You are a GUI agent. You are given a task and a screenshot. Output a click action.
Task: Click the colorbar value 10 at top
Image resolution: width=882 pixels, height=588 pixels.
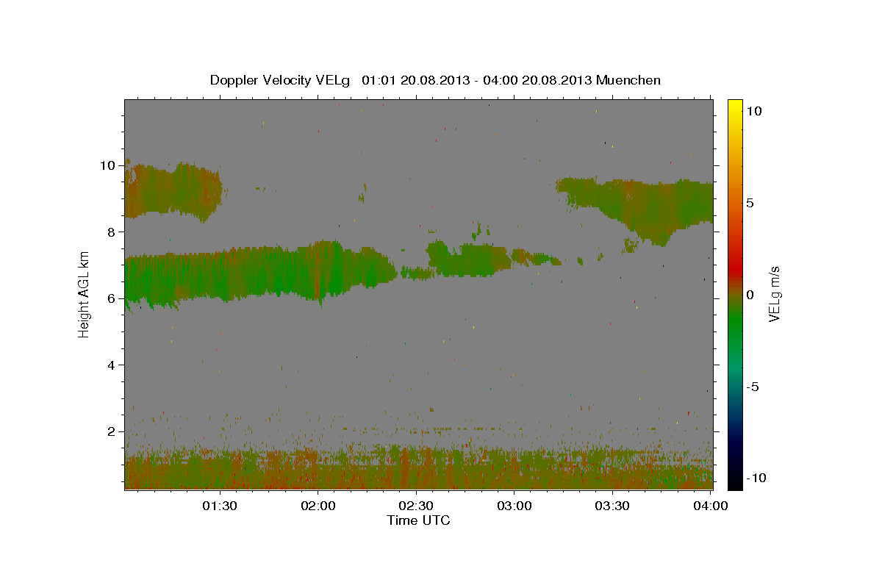pos(753,110)
